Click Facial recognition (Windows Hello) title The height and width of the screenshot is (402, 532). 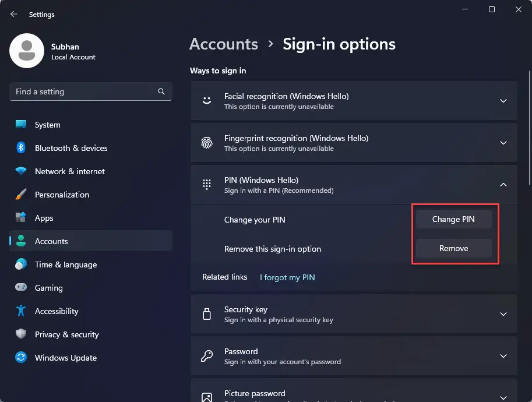coord(286,96)
